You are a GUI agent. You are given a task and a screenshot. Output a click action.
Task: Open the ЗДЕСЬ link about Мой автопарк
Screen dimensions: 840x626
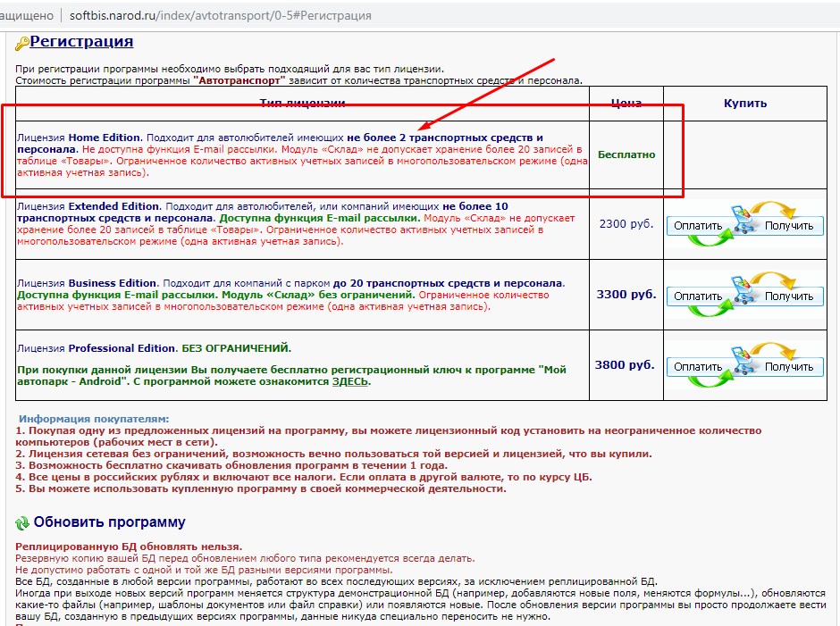pyautogui.click(x=350, y=381)
